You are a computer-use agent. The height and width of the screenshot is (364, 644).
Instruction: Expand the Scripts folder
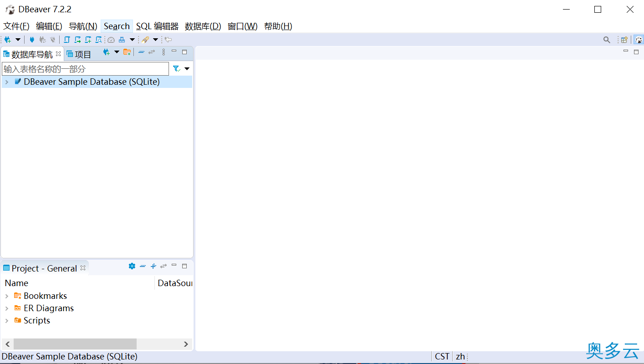point(6,321)
